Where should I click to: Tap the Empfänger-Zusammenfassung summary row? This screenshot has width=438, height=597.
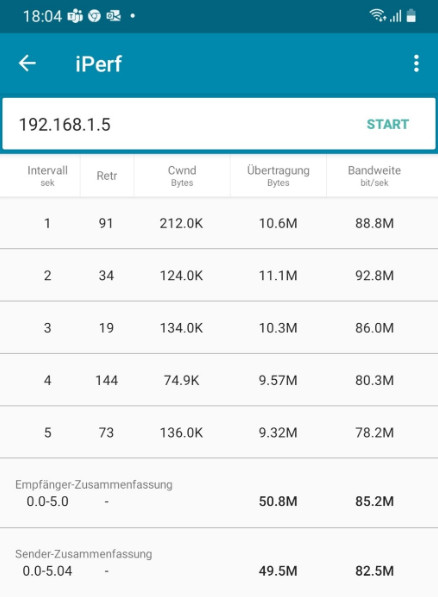click(x=219, y=493)
